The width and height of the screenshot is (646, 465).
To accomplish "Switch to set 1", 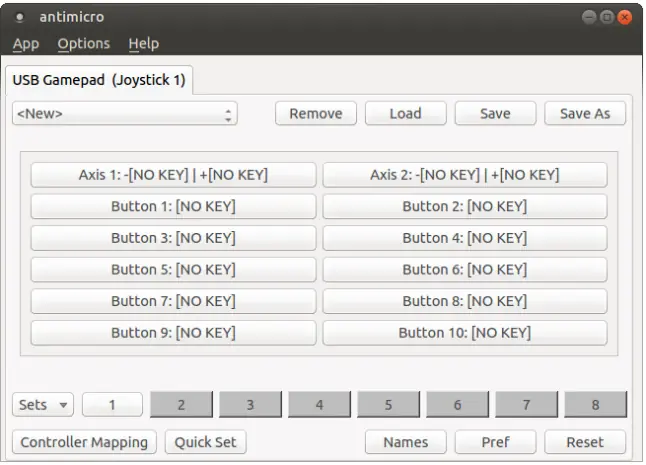I will [112, 405].
